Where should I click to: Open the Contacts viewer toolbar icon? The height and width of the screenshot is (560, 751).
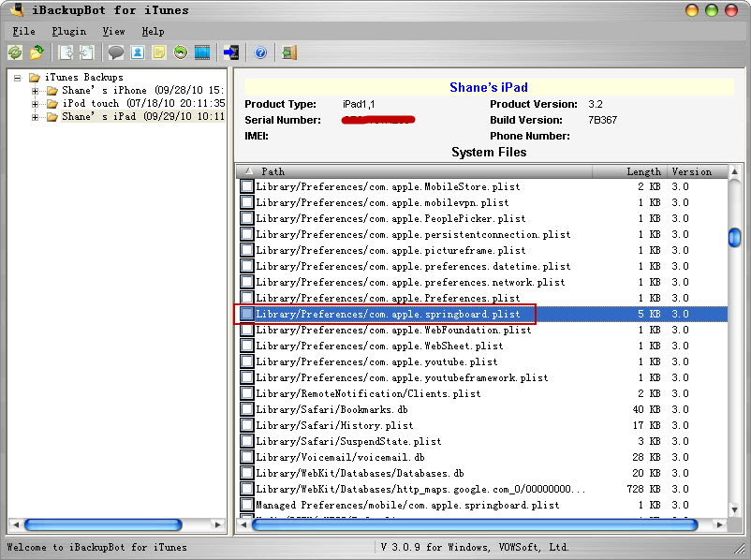138,52
